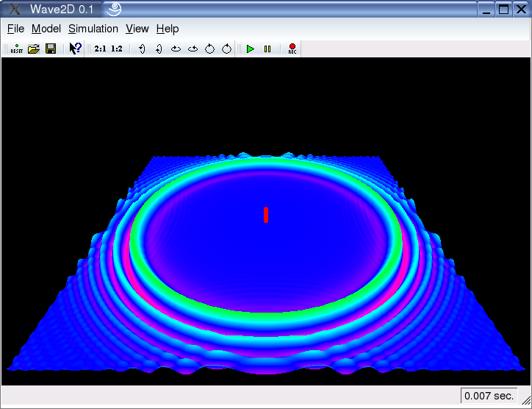
Task: Start the simulation with the green Play button
Action: [251, 49]
